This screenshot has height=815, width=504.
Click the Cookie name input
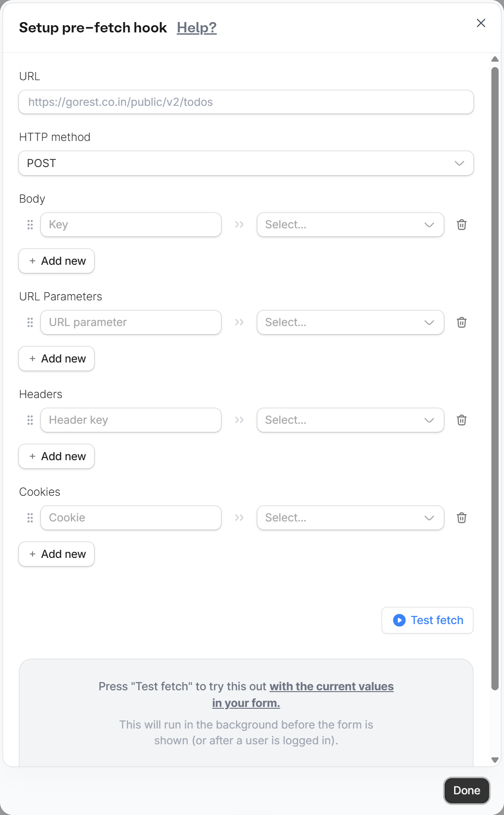(131, 518)
